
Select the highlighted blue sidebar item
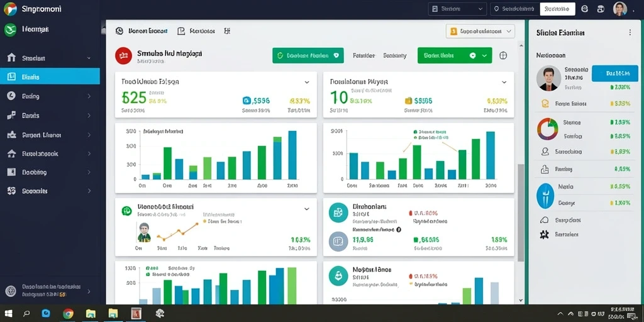(x=50, y=76)
